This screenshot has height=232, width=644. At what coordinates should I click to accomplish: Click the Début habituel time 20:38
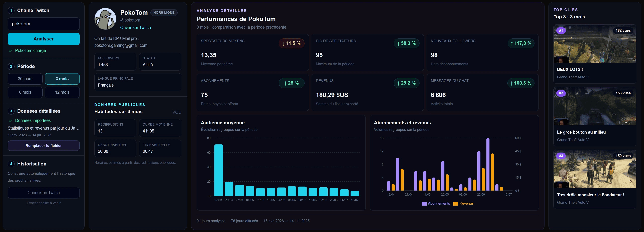point(103,151)
